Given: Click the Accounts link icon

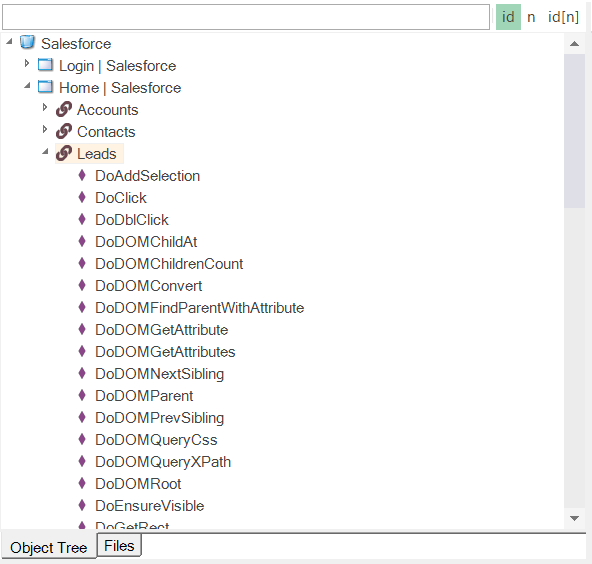Looking at the screenshot, I should point(64,109).
